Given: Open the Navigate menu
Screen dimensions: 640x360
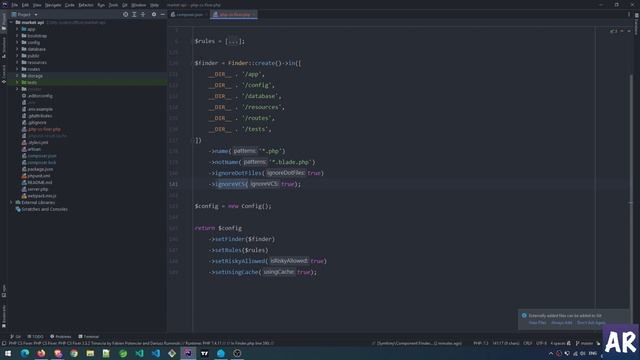Looking at the screenshot, I should [x=53, y=5].
